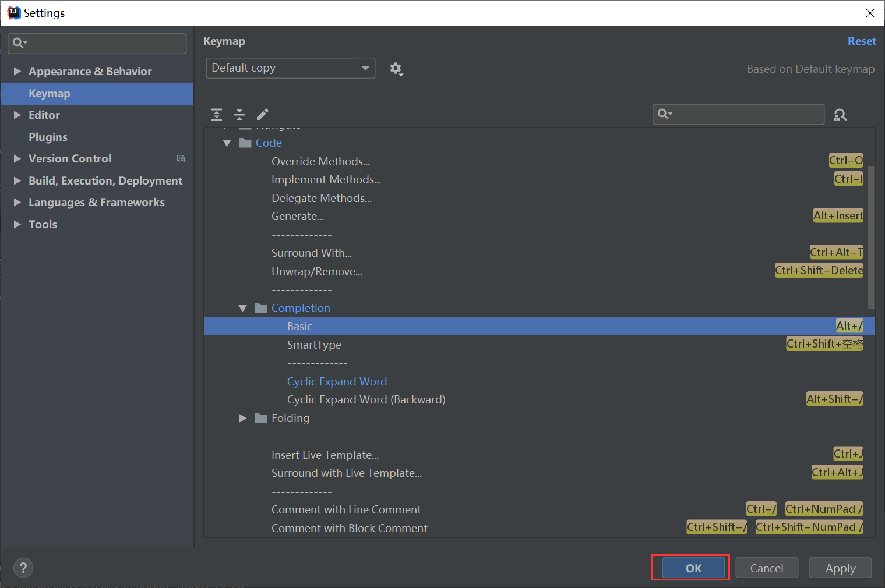Click the Completion folder icon

(x=261, y=308)
